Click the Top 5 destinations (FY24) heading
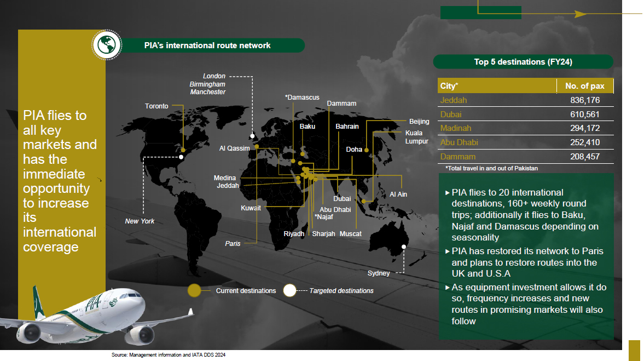The height and width of the screenshot is (361, 644). 523,62
